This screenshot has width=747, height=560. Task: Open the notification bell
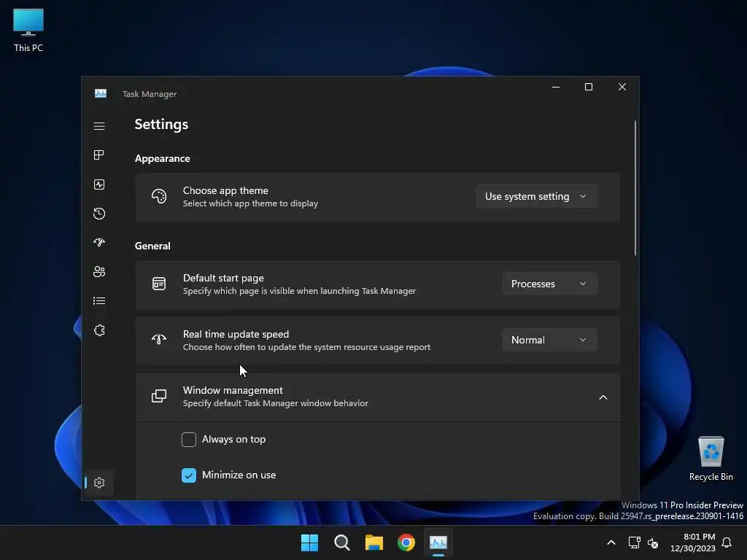[x=727, y=542]
